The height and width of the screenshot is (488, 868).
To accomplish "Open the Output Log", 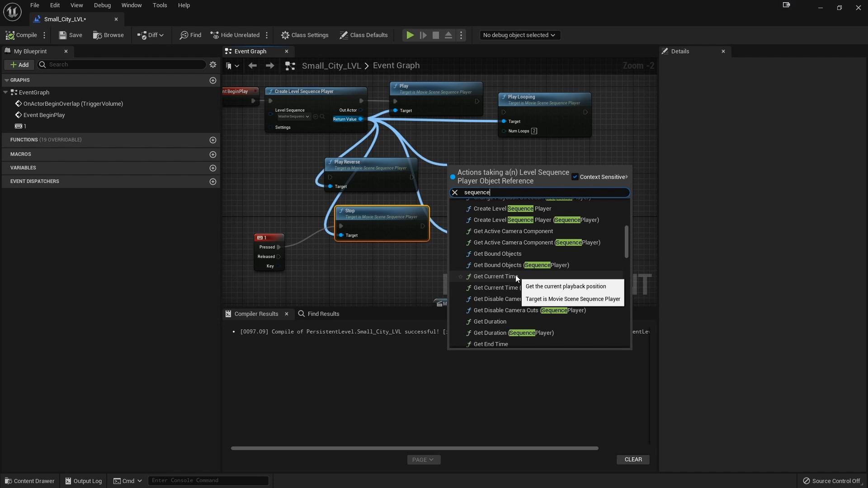I will [84, 481].
